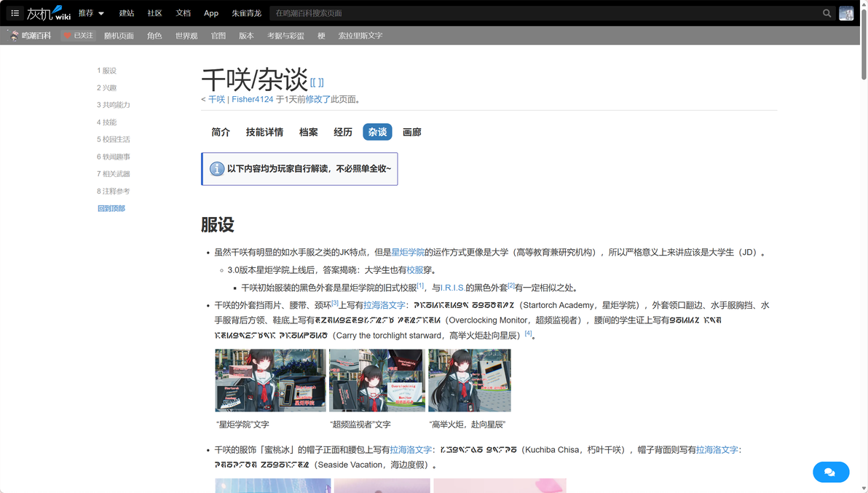
Task: Toggle the 已关注 heart follow button
Action: 78,36
